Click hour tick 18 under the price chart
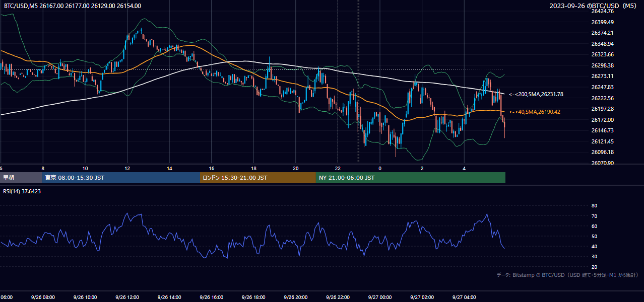The image size is (644, 302). [x=253, y=168]
